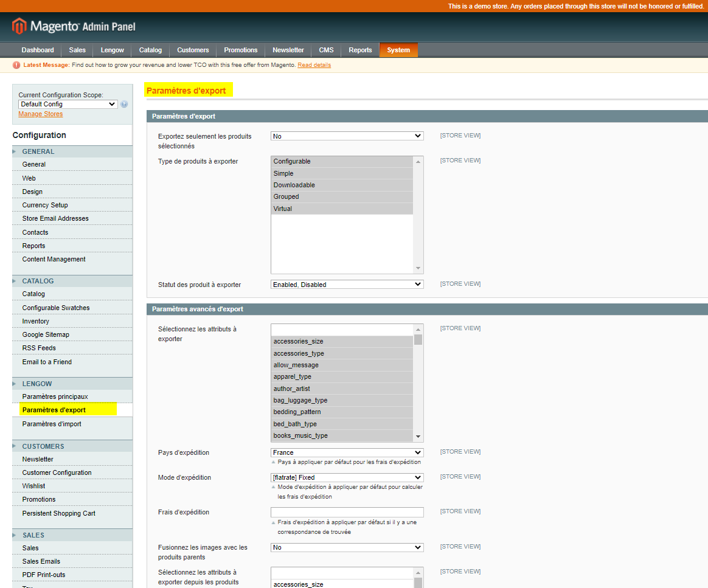Open the Pays d'expédition dropdown
This screenshot has height=588, width=708.
point(347,452)
